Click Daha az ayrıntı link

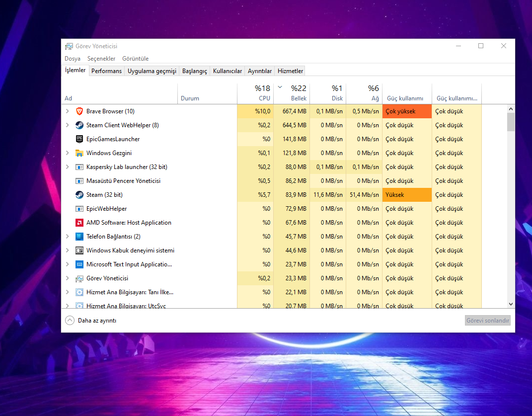point(97,321)
